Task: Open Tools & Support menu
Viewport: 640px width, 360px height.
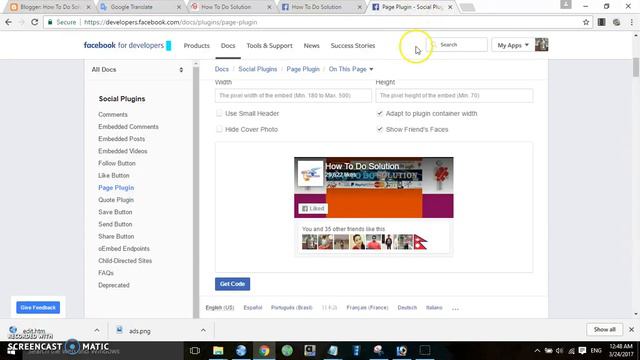Action: 269,46
